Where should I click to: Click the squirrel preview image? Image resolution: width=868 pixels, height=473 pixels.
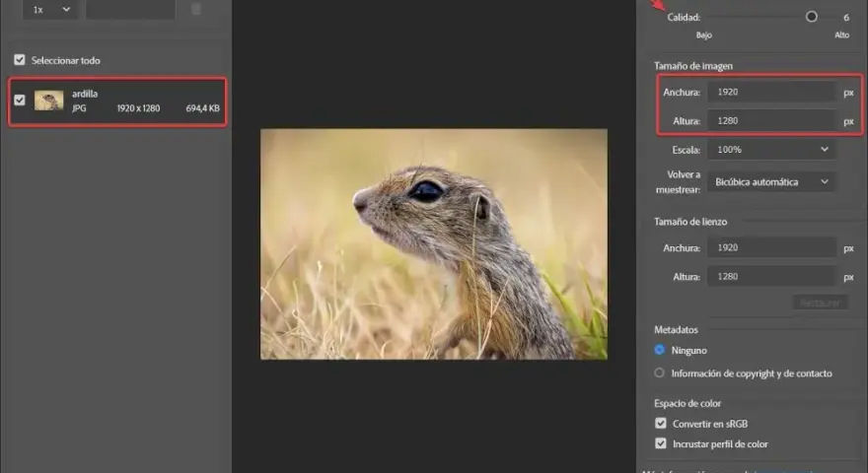coord(433,244)
